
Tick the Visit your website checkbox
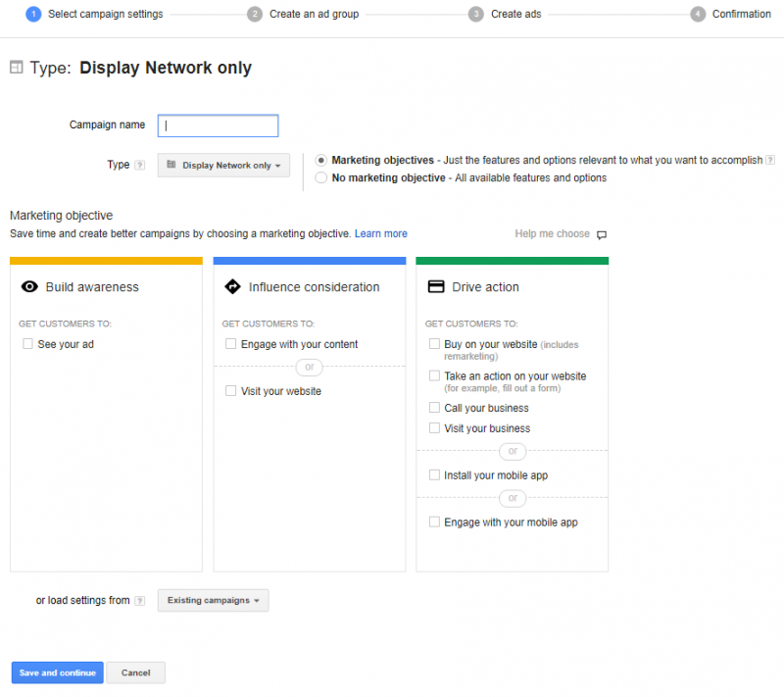[230, 390]
